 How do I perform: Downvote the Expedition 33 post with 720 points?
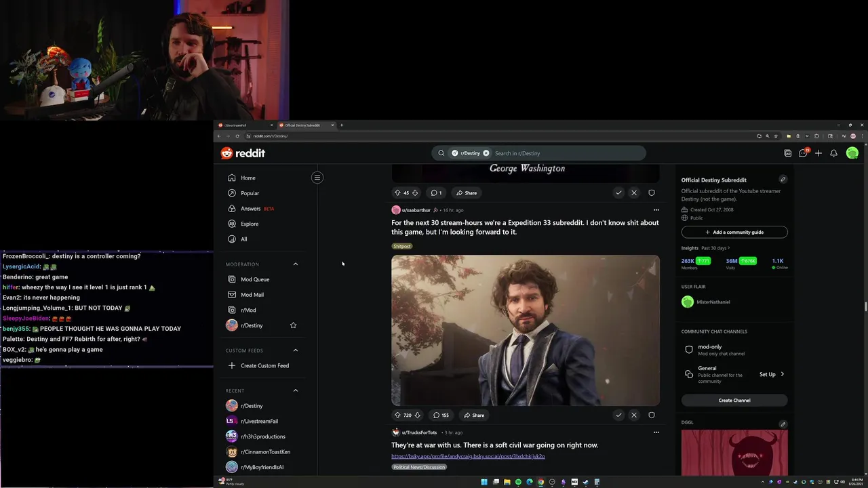418,415
